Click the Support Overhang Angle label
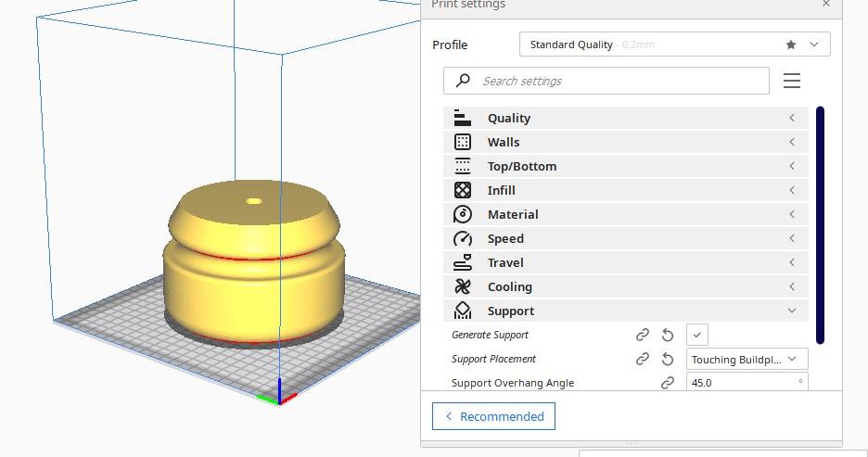The height and width of the screenshot is (457, 868). [x=513, y=383]
